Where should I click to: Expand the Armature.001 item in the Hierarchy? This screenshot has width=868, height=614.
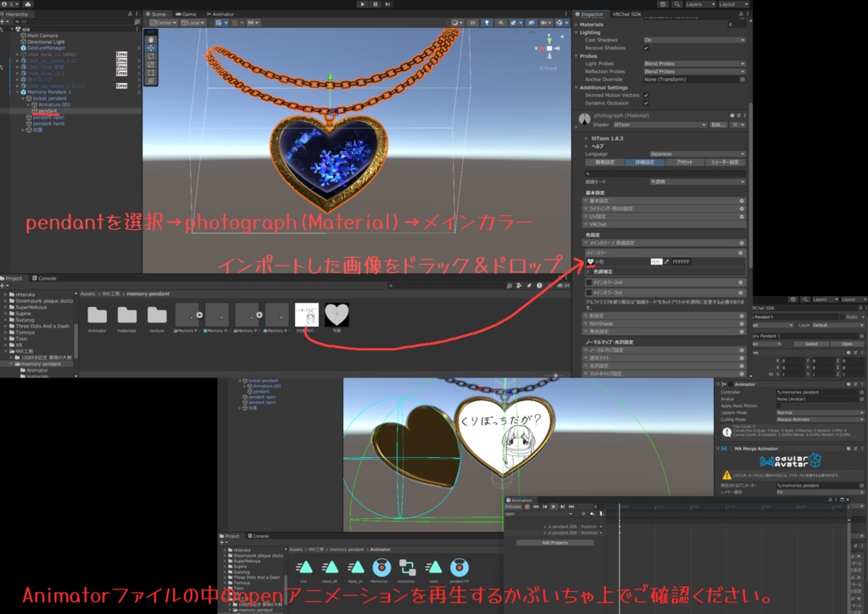tap(28, 104)
